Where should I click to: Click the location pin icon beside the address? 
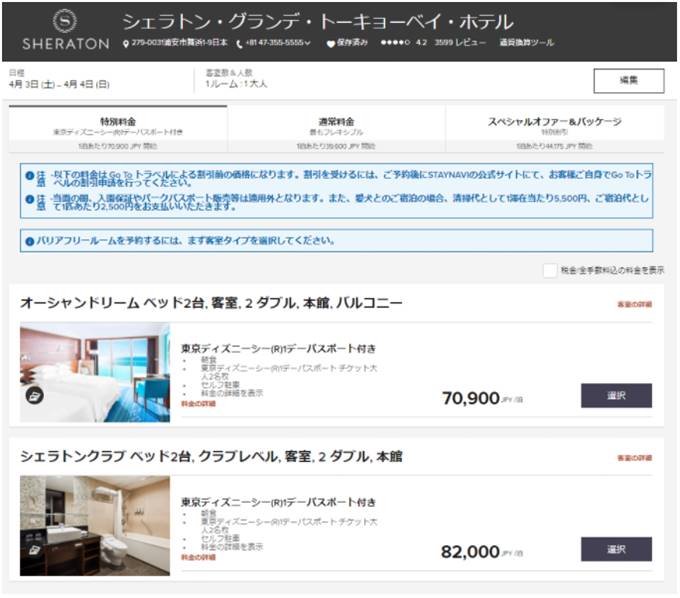pos(126,43)
